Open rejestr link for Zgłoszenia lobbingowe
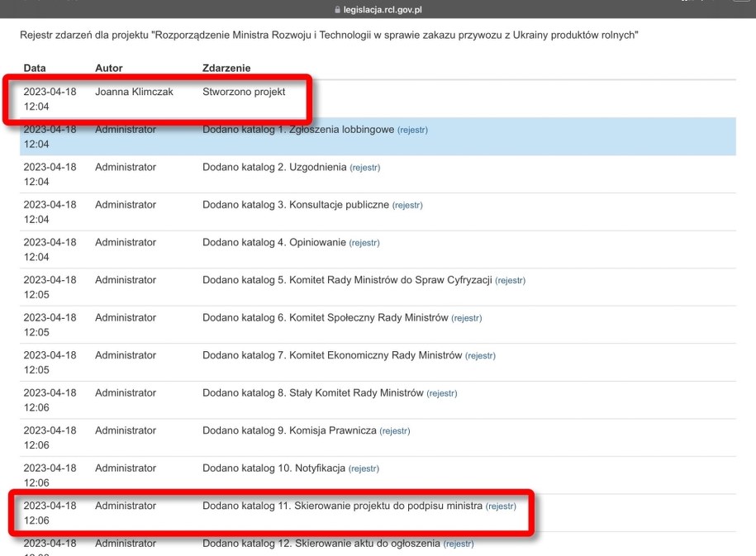 [412, 130]
